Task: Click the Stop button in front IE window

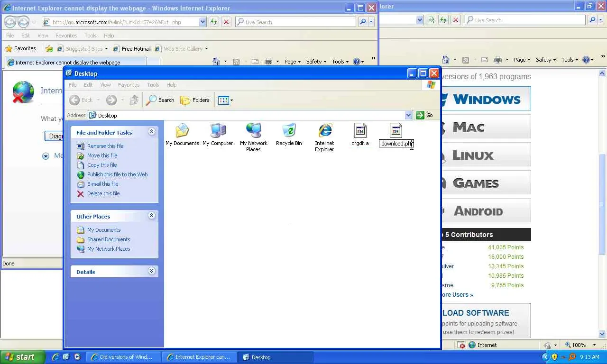Action: (226, 22)
